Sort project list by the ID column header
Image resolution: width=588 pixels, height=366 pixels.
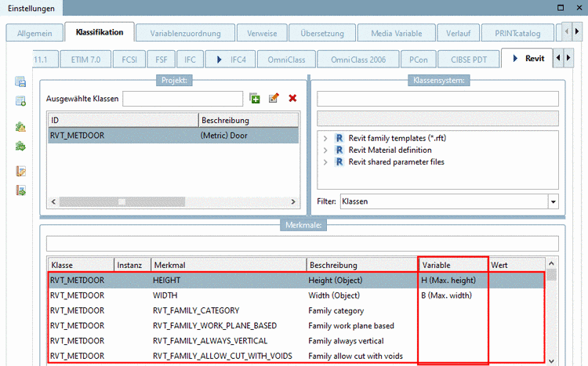123,120
